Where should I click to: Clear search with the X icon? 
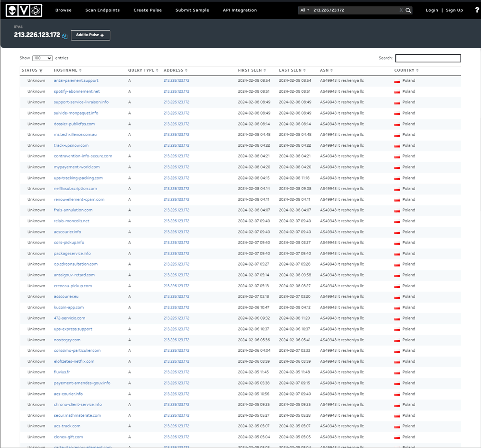click(401, 10)
